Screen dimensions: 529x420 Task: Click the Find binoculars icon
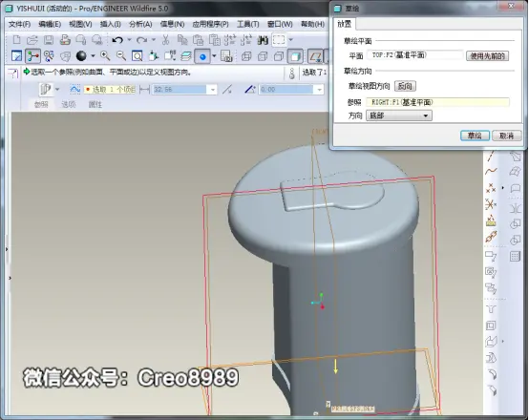[x=263, y=40]
